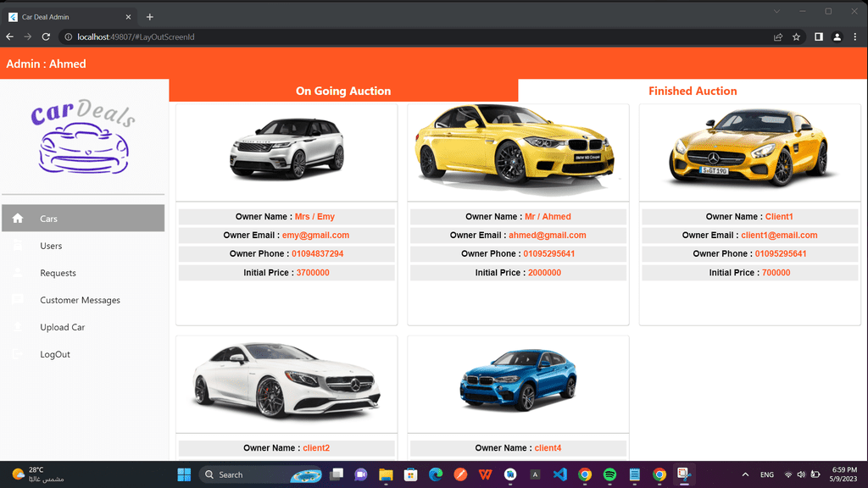Open a new browser tab
The image size is (868, 488).
tap(149, 17)
